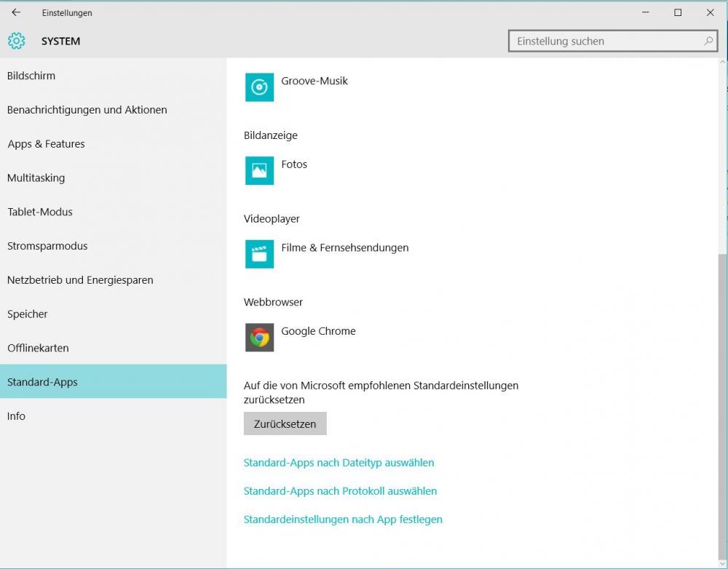
Task: Click the Google Chrome browser icon
Action: point(259,338)
